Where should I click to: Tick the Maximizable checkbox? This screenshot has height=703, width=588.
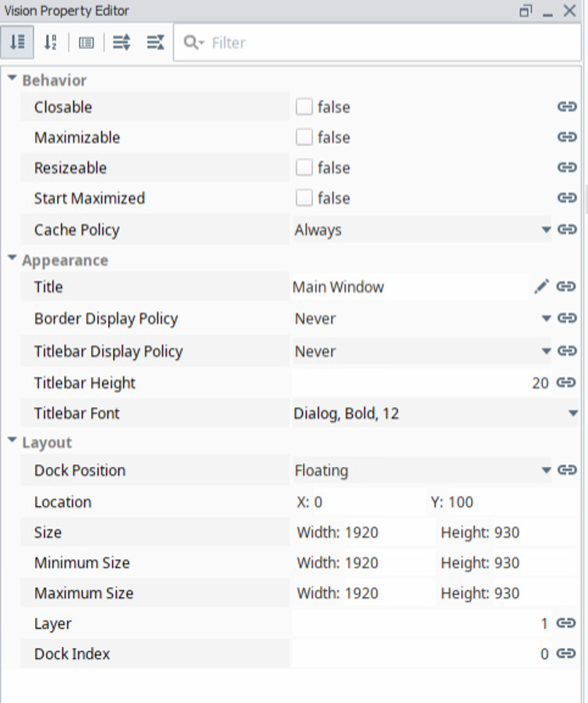pyautogui.click(x=304, y=137)
